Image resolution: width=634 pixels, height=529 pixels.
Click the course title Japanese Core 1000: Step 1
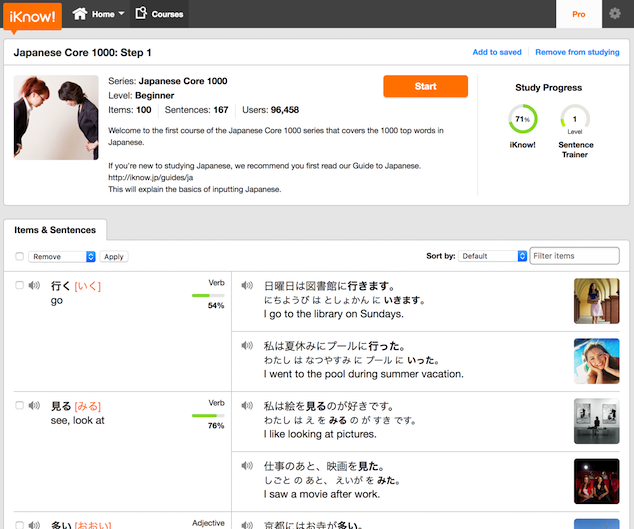(x=82, y=53)
